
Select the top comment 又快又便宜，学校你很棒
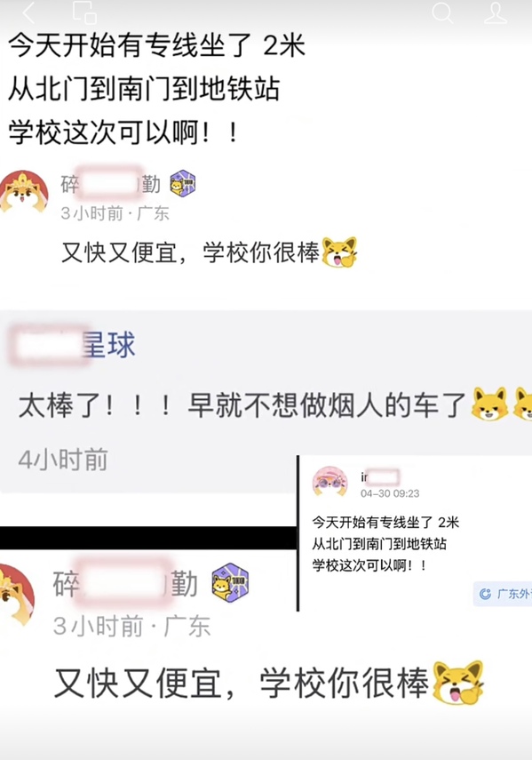click(x=191, y=252)
